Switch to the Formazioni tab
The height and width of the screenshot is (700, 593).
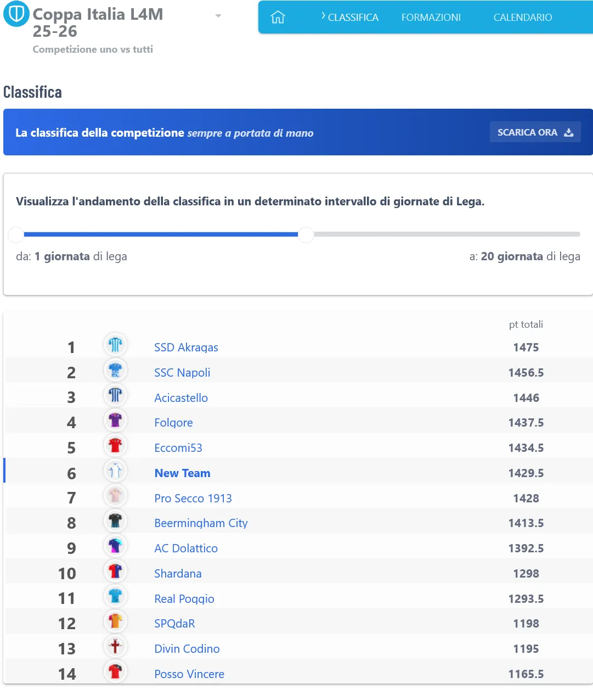click(431, 18)
